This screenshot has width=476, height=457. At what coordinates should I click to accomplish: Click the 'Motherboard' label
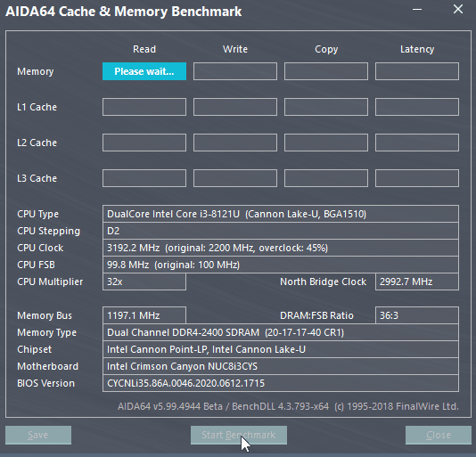click(47, 366)
